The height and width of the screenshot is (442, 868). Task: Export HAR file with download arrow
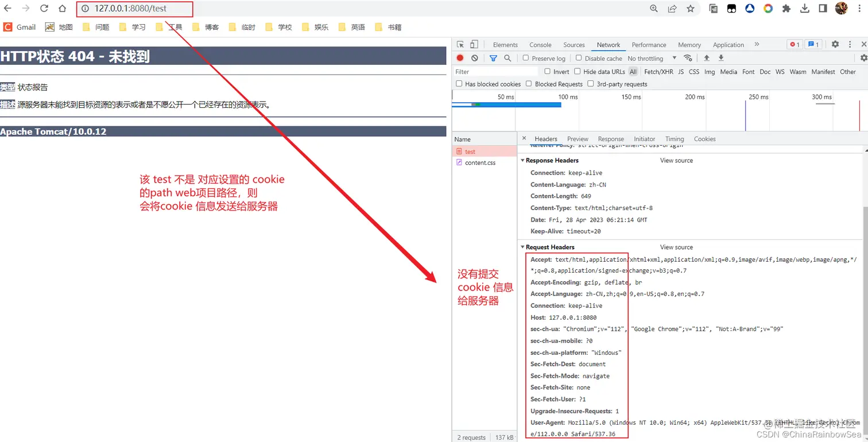[x=721, y=58]
